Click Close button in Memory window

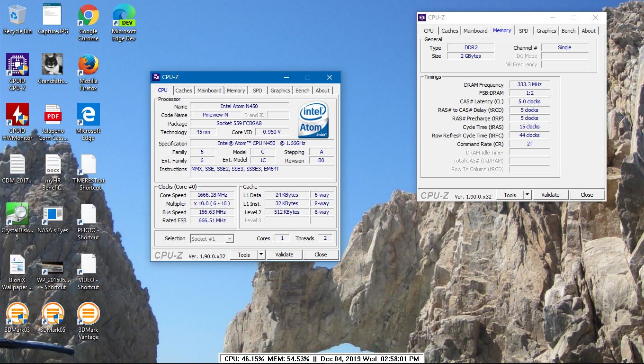(x=587, y=195)
